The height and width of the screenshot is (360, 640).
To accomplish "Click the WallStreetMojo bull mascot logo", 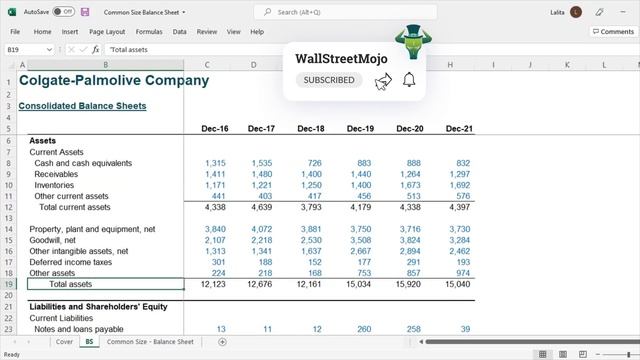I will [413, 42].
